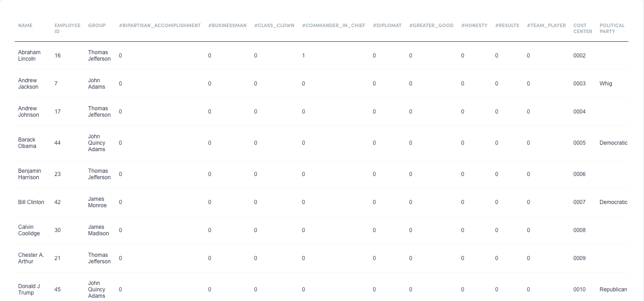Select the #RESULTS column header
This screenshot has height=301, width=644.
pyautogui.click(x=507, y=26)
